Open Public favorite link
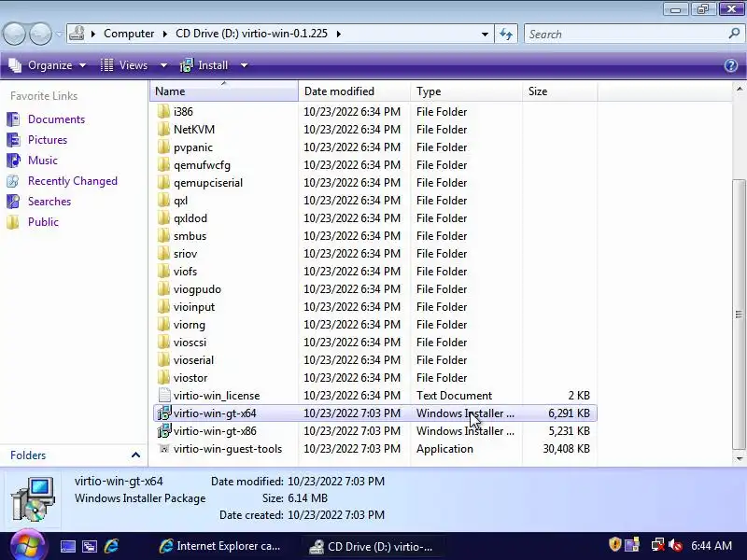This screenshot has height=560, width=747. 43,221
